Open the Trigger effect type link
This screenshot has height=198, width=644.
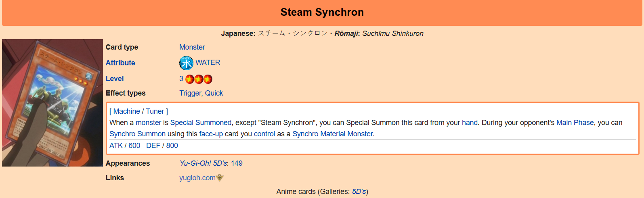coord(190,93)
